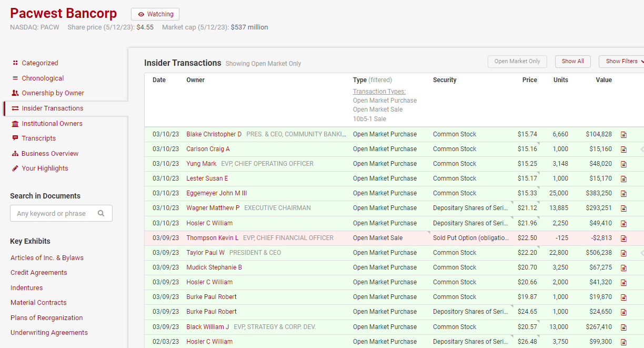Click the magnifier icon in document search
The height and width of the screenshot is (348, 644).
coord(101,213)
